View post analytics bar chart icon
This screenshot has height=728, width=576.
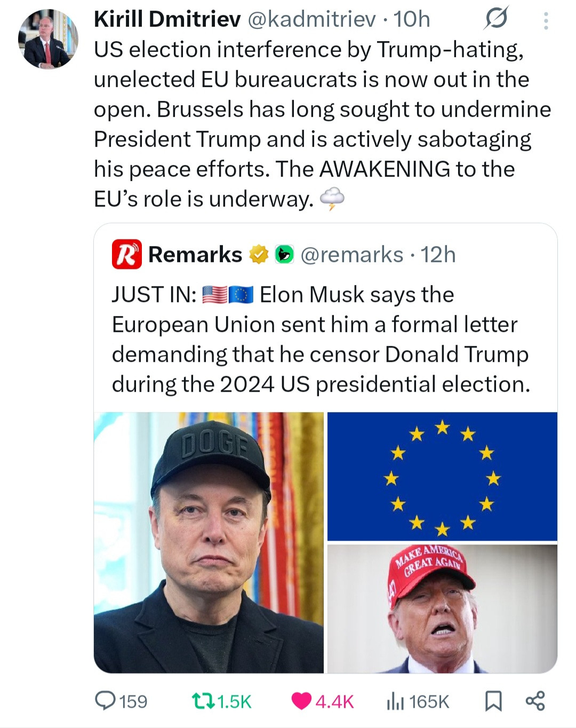click(395, 701)
